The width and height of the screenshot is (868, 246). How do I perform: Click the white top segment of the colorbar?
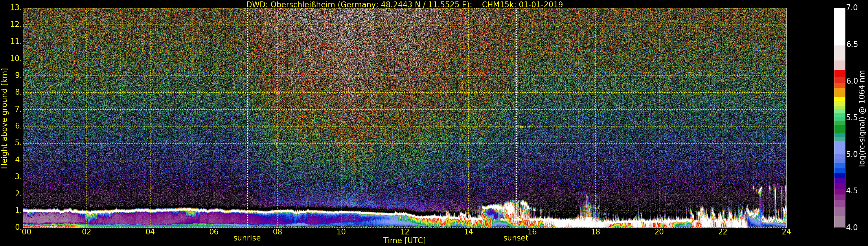tap(839, 27)
